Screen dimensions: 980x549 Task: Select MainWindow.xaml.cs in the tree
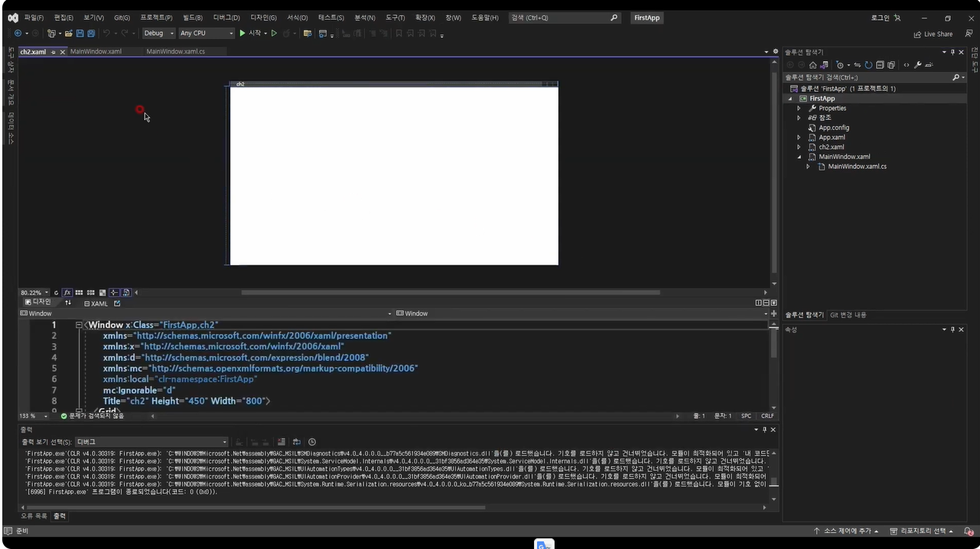coord(857,167)
